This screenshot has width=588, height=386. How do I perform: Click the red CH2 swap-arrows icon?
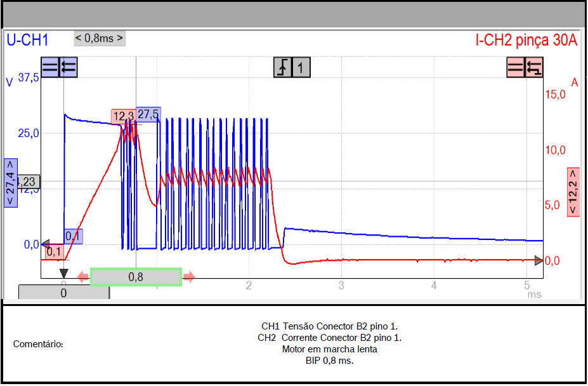click(x=535, y=67)
